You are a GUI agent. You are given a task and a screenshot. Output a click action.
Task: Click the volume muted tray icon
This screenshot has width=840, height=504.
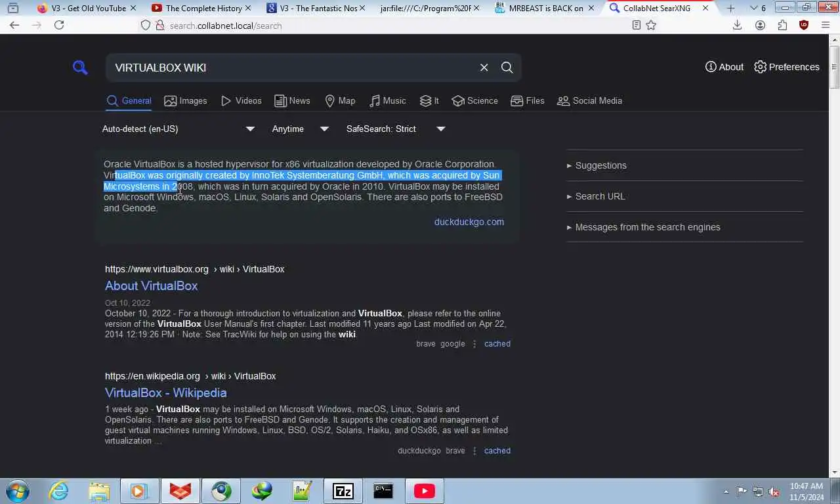pos(773,491)
